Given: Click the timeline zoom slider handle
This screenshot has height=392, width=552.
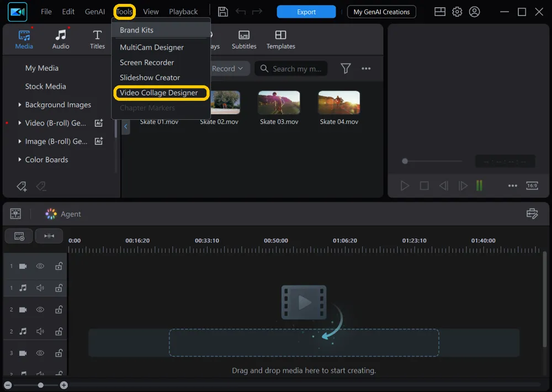Looking at the screenshot, I should point(40,385).
